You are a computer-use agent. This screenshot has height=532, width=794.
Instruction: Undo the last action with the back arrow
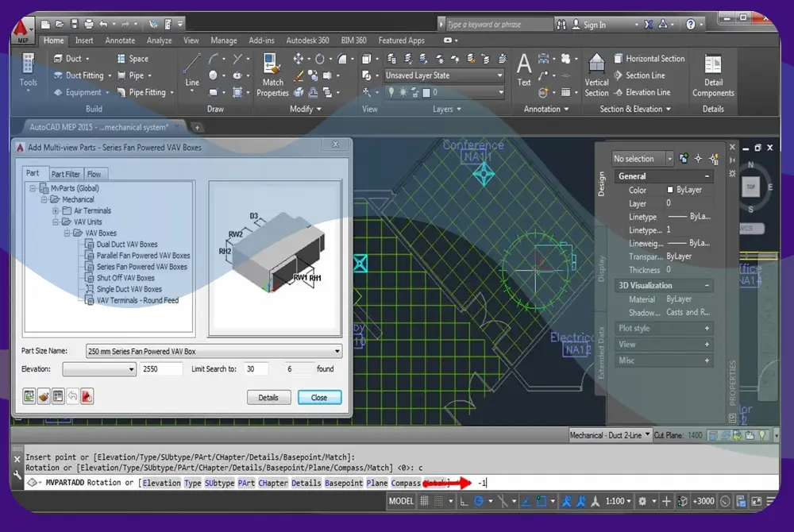click(103, 24)
